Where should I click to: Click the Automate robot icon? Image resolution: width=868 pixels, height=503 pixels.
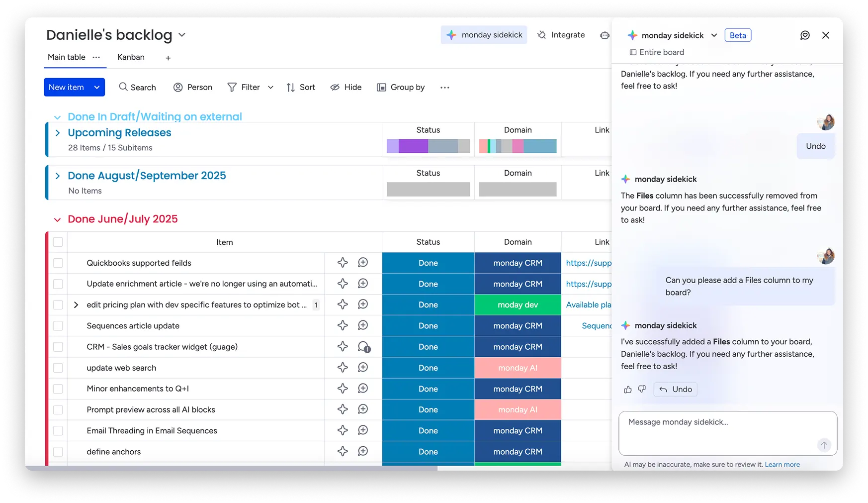(605, 35)
